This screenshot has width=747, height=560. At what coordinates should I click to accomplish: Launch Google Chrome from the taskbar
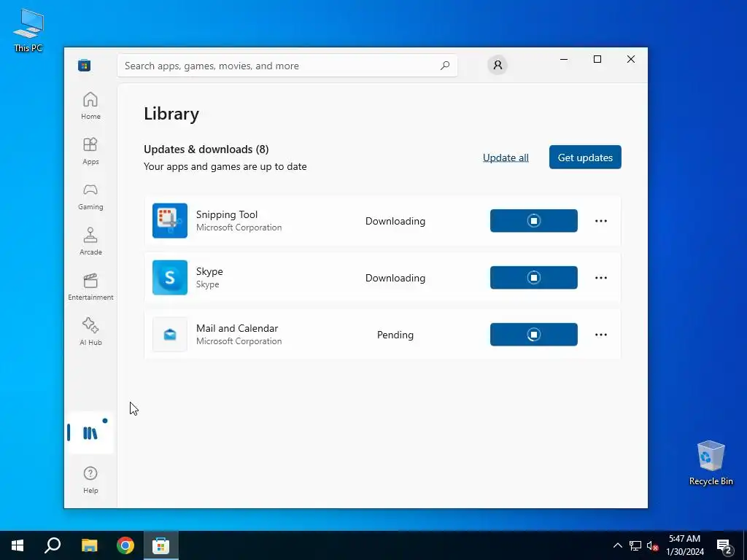(125, 545)
